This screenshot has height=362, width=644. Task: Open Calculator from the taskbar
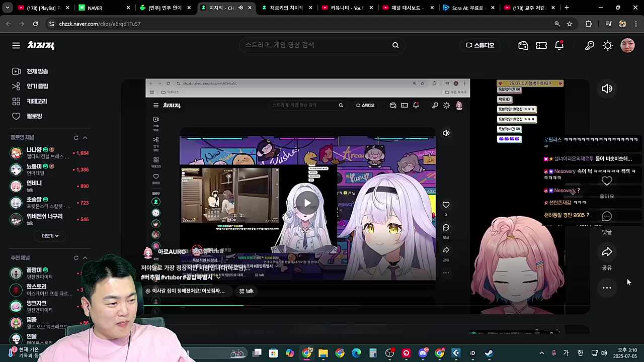click(x=373, y=353)
